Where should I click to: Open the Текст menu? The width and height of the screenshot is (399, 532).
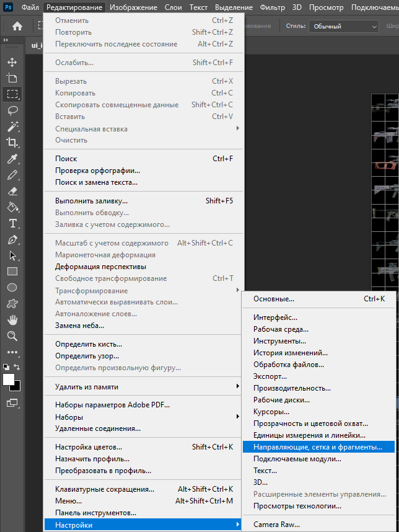click(x=198, y=7)
